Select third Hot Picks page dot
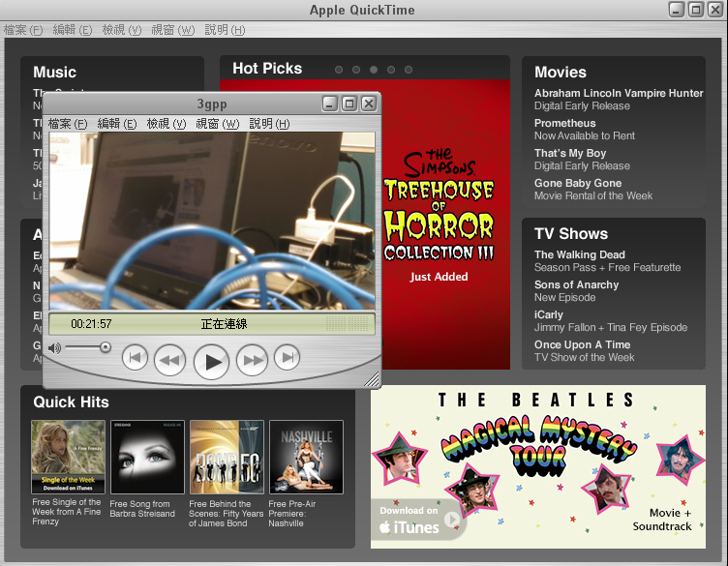The image size is (728, 566). (x=374, y=70)
